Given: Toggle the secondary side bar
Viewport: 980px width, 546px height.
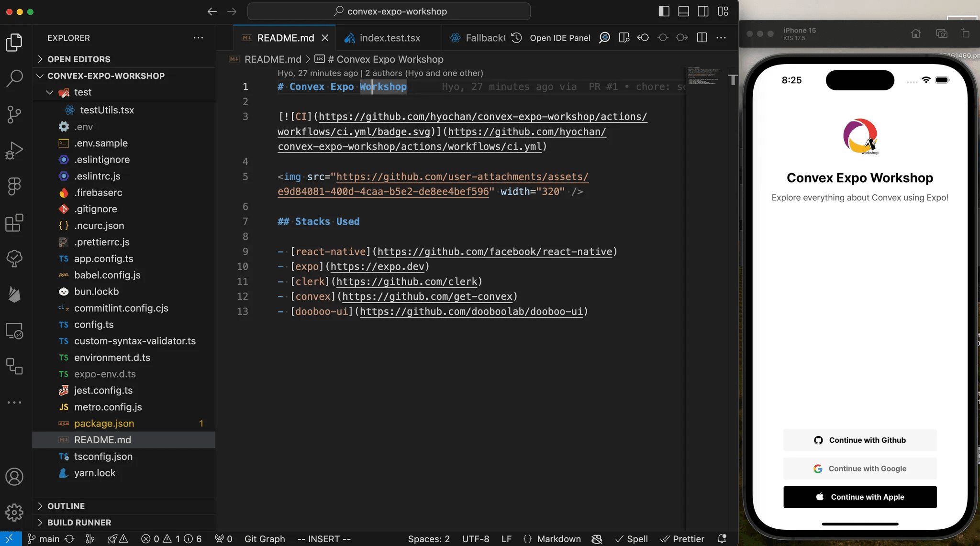Looking at the screenshot, I should [x=703, y=11].
